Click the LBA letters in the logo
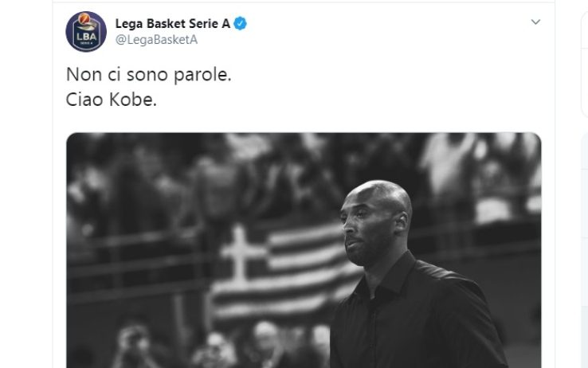The height and width of the screenshot is (368, 588). tap(87, 37)
